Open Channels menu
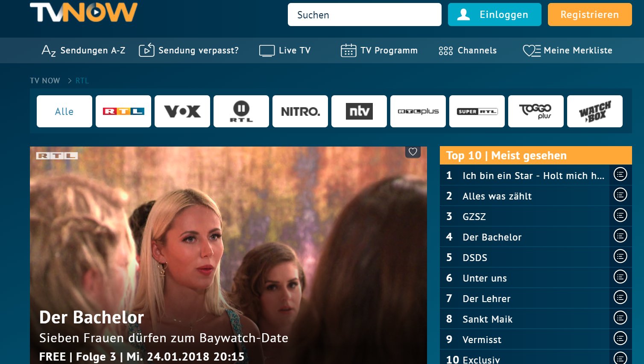The width and height of the screenshot is (644, 364). (468, 50)
